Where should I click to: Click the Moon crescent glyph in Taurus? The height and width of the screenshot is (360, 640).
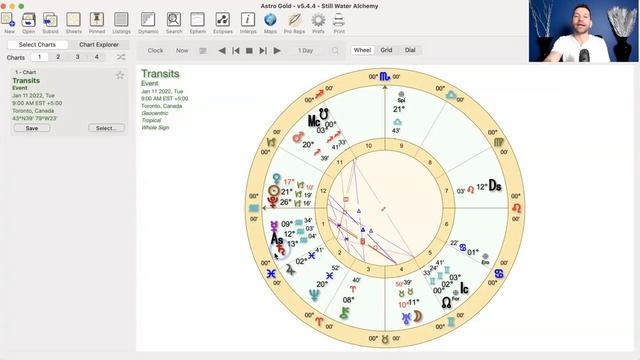click(418, 316)
